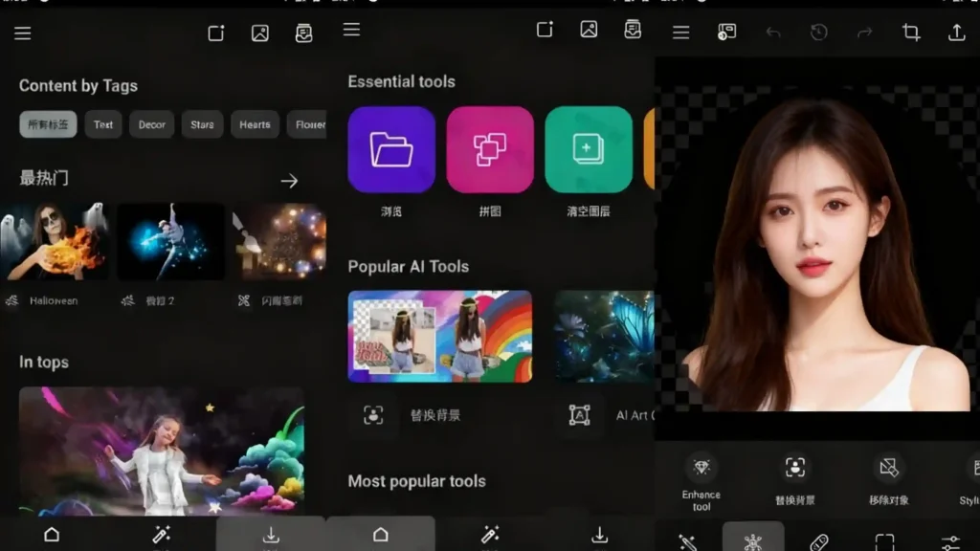Open the hamburger menu on the left screen
980x551 pixels.
coord(22,33)
